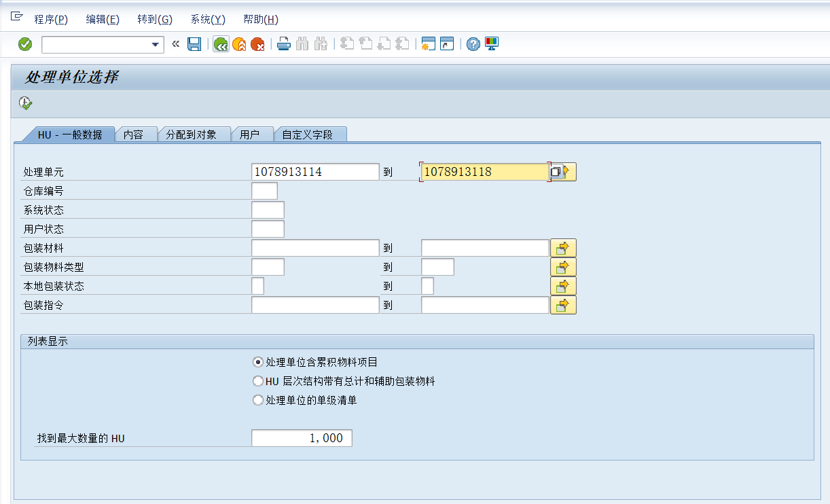Click the Save icon in the toolbar
The width and height of the screenshot is (830, 504).
click(x=194, y=43)
